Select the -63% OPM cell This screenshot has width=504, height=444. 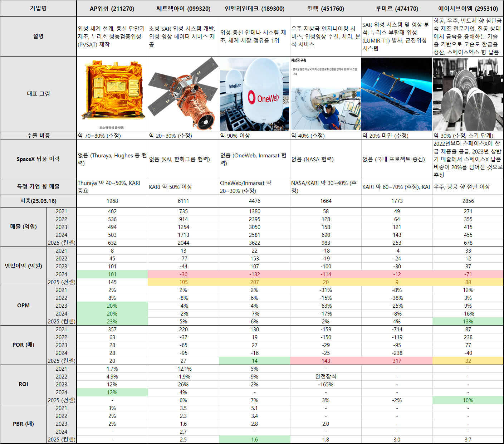[326, 306]
